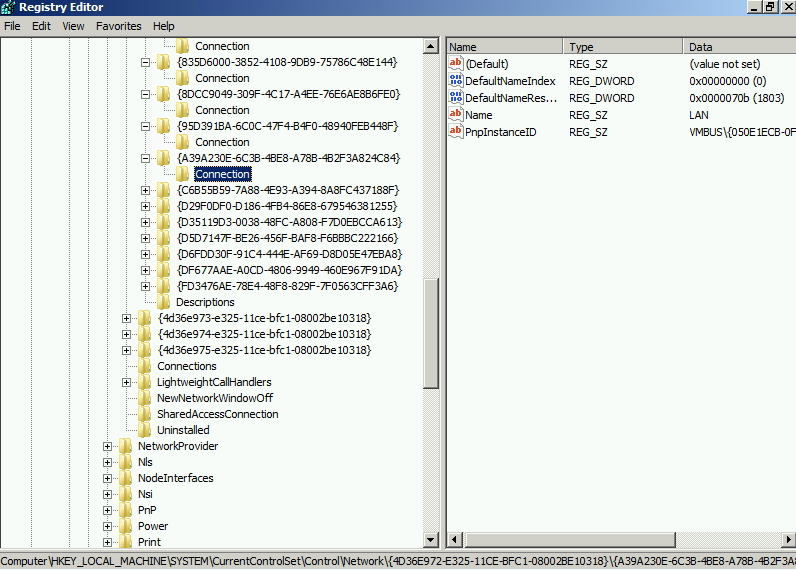Click the '0x00000000 (0)' data value
The height and width of the screenshot is (570, 796).
point(727,81)
